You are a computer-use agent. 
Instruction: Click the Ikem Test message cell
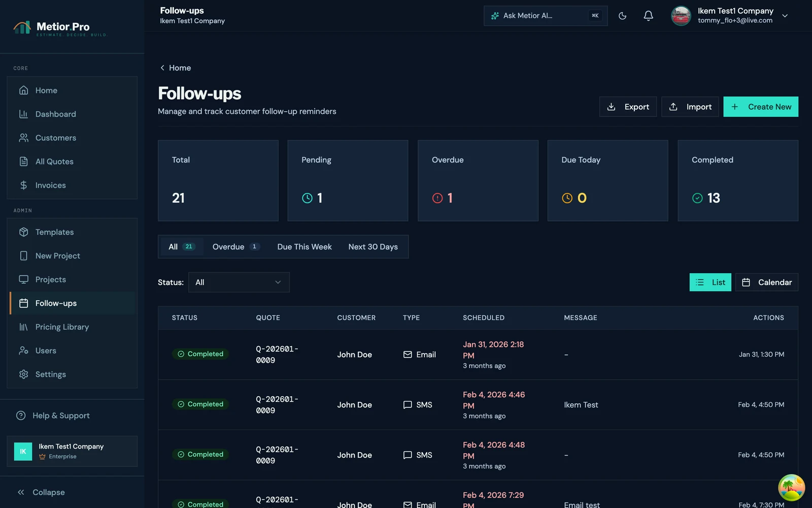click(x=581, y=405)
